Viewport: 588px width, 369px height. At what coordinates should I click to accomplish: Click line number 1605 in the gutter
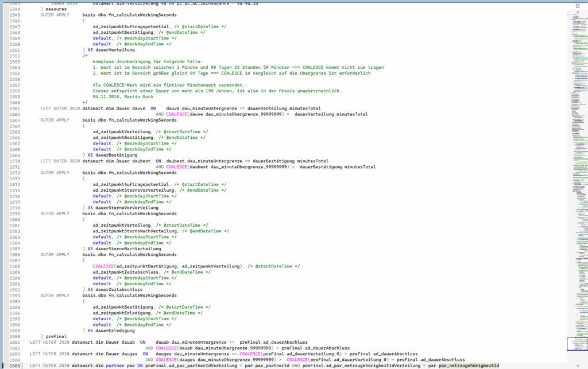(15, 366)
